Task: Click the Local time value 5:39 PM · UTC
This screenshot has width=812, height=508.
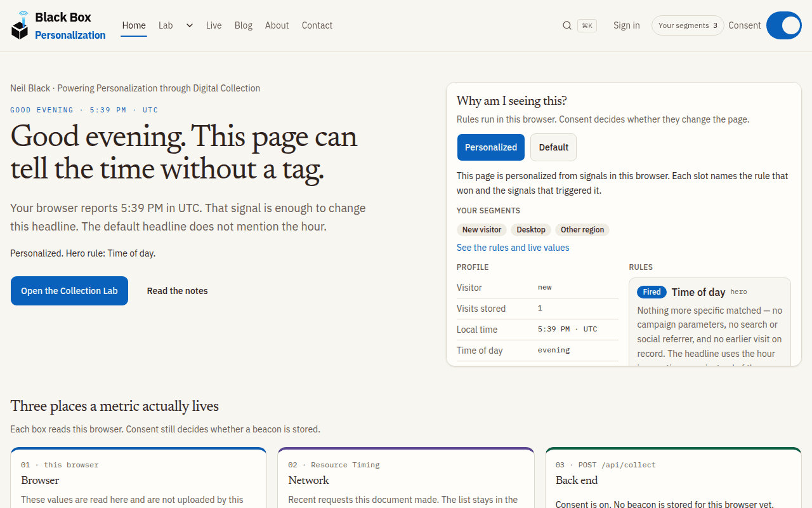Action: [568, 330]
